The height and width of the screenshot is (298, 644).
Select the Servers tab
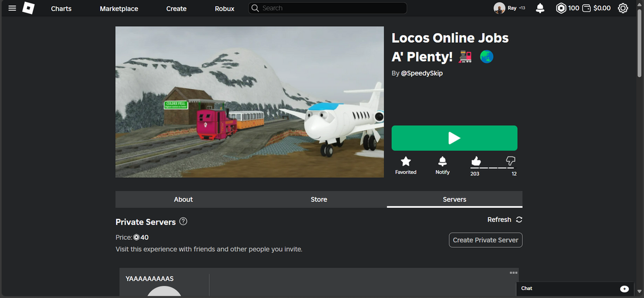coord(454,199)
